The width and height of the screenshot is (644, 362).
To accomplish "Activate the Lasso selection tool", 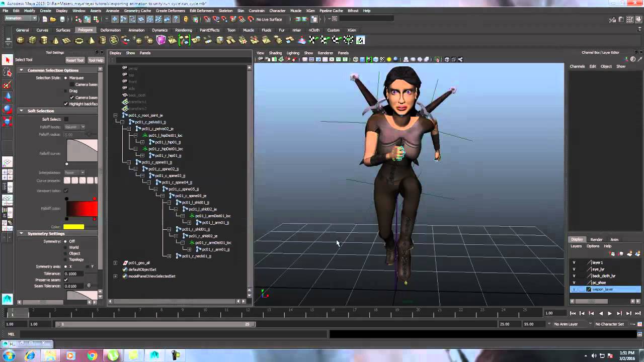I will (x=7, y=72).
